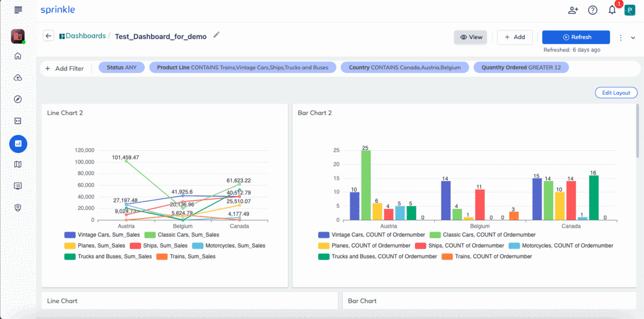Click the blue Refresh button
This screenshot has width=644, height=319.
click(576, 37)
